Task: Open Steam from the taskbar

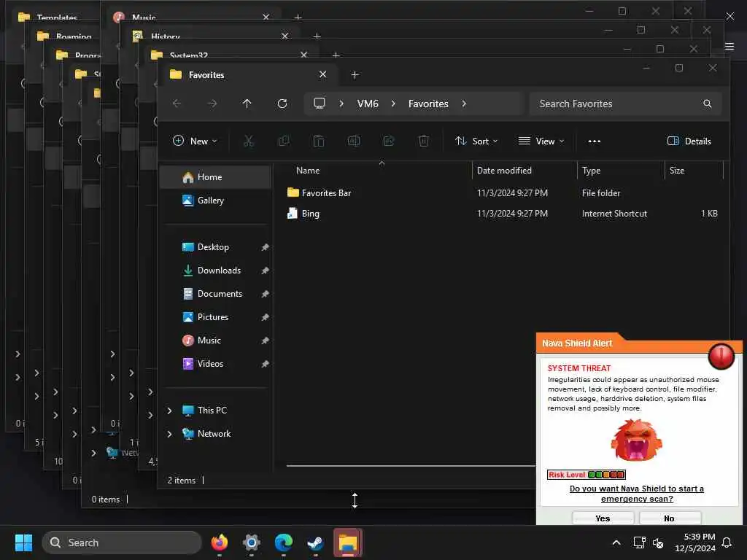Action: 315,542
